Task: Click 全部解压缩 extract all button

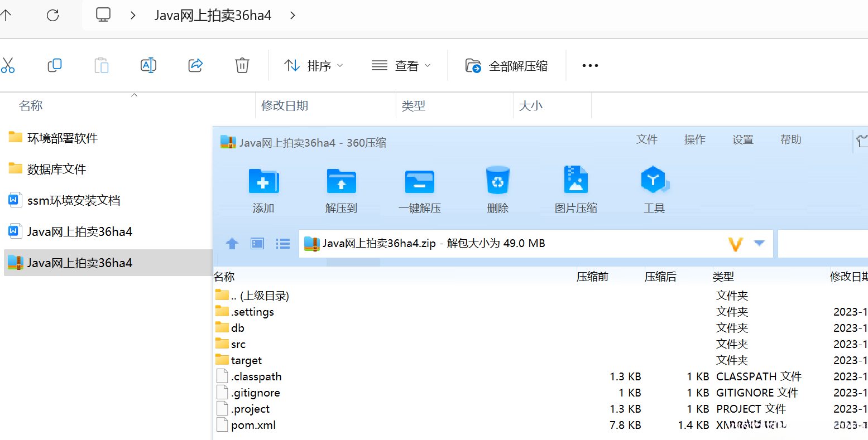Action: coord(507,66)
